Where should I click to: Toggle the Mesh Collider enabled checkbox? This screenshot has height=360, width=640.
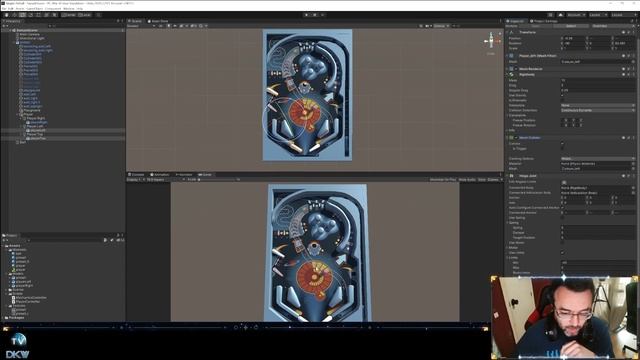click(516, 138)
